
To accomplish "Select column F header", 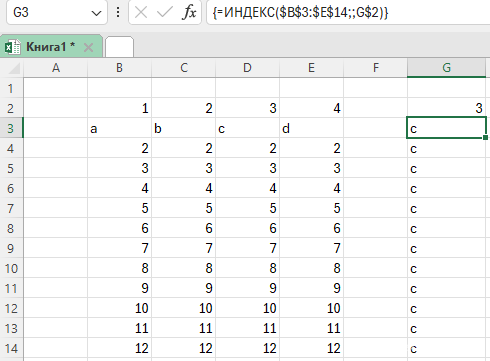I will (x=376, y=68).
